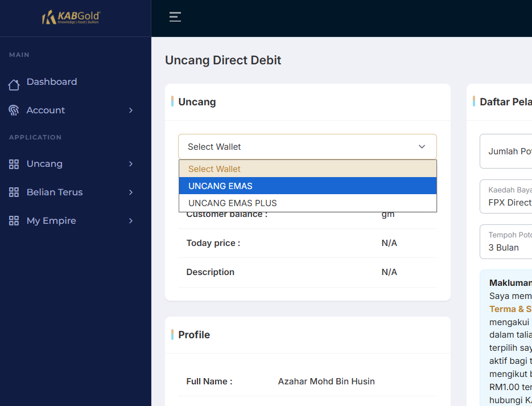Toggle the hamburger menu icon
The image size is (532, 406).
click(175, 17)
